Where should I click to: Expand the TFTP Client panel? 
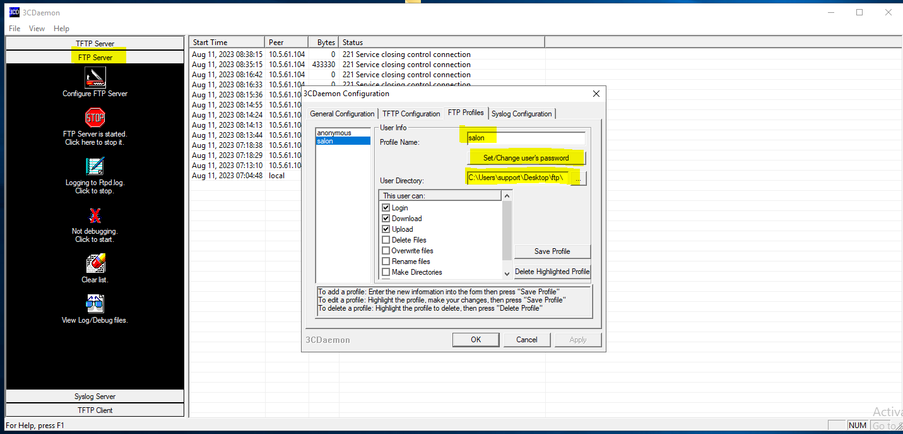95,410
